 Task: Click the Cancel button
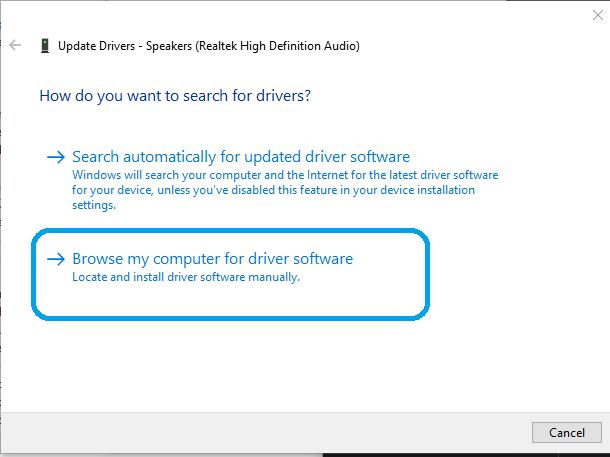click(x=567, y=432)
